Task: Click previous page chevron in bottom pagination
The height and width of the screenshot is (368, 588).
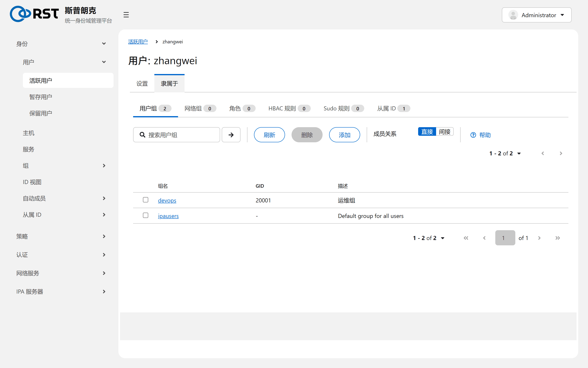Action: pos(484,238)
